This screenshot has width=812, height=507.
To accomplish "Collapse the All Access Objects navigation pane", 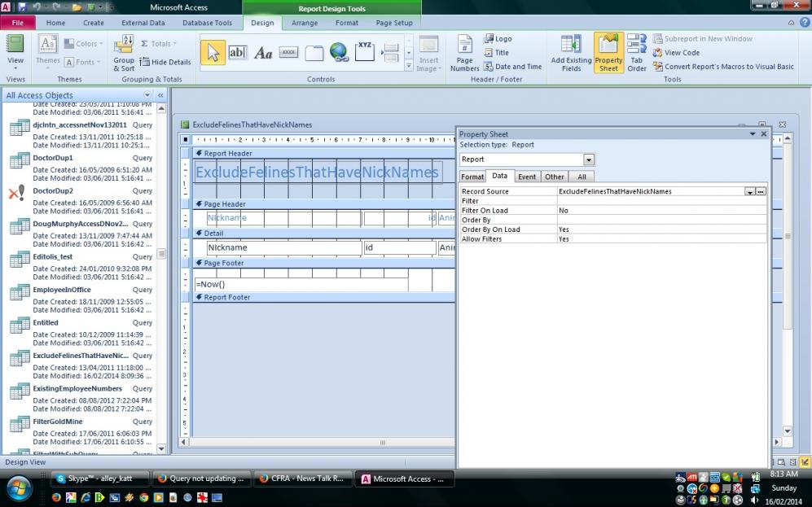I will coord(160,95).
